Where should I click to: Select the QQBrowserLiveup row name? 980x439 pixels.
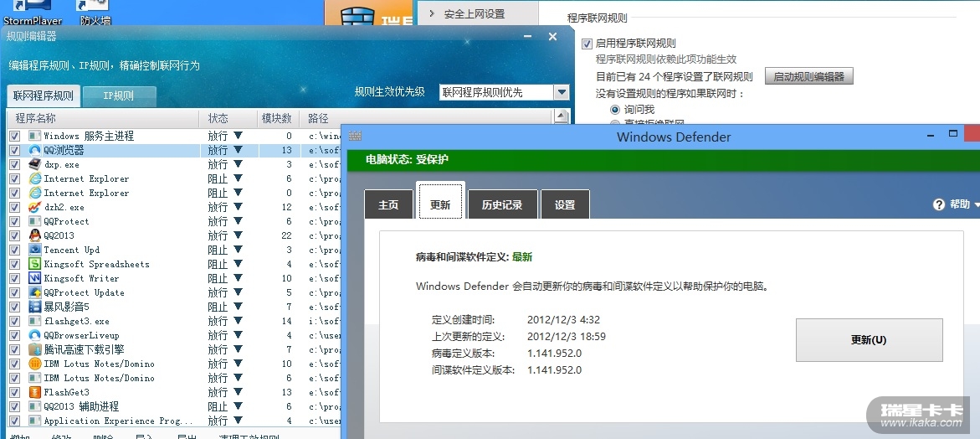81,335
